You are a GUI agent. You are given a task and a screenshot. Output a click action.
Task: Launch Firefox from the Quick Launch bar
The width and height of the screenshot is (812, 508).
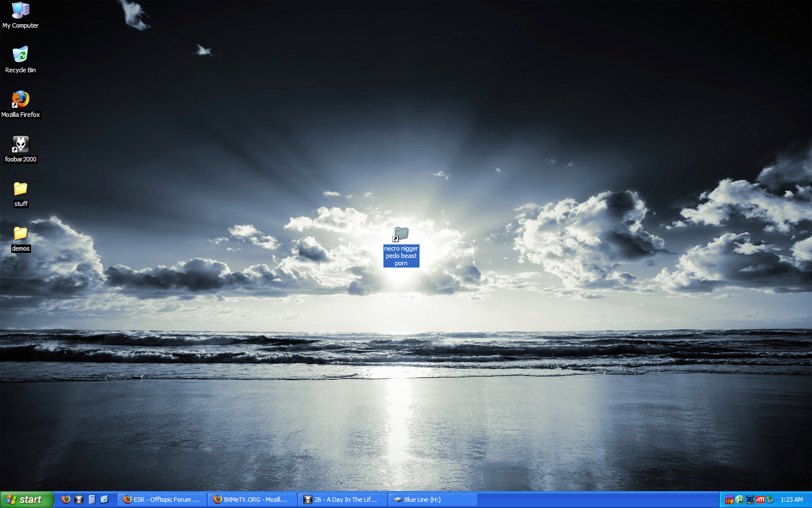pos(66,500)
